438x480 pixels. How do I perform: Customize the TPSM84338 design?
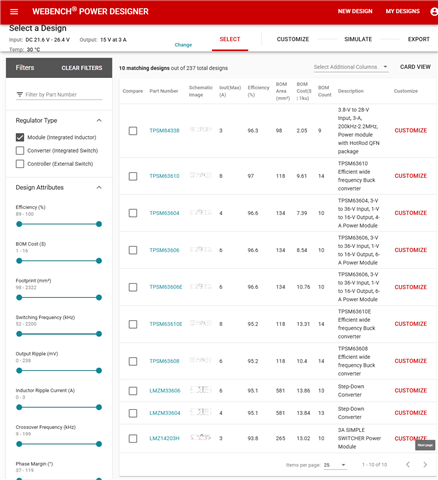coord(411,131)
